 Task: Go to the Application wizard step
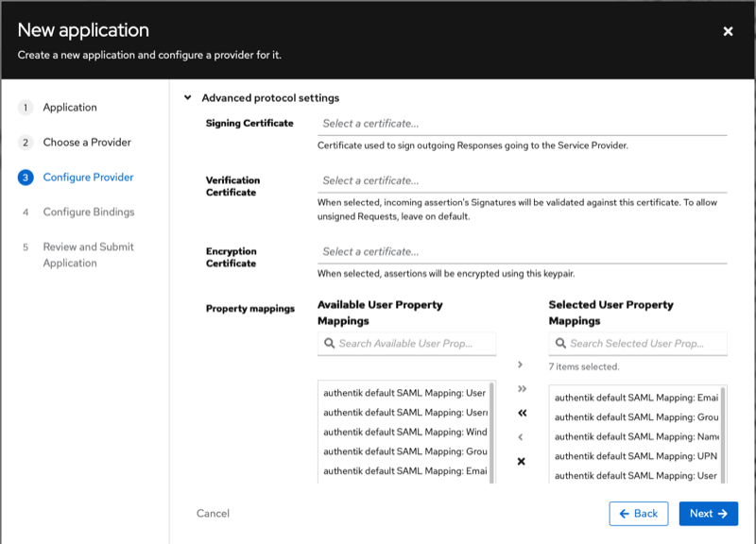(70, 108)
